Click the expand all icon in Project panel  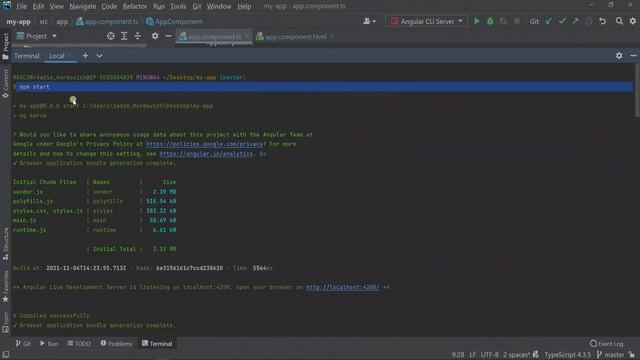124,36
